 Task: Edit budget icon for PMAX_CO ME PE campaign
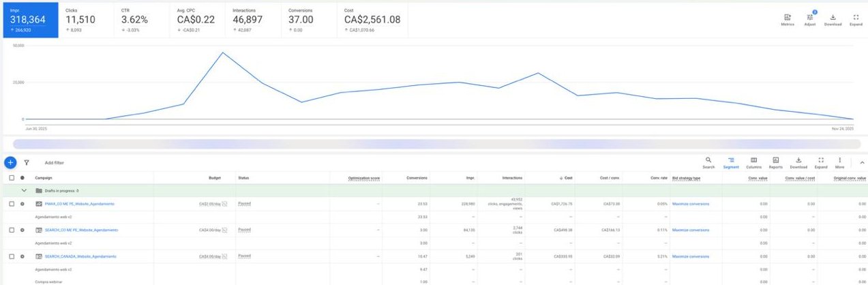pos(224,204)
